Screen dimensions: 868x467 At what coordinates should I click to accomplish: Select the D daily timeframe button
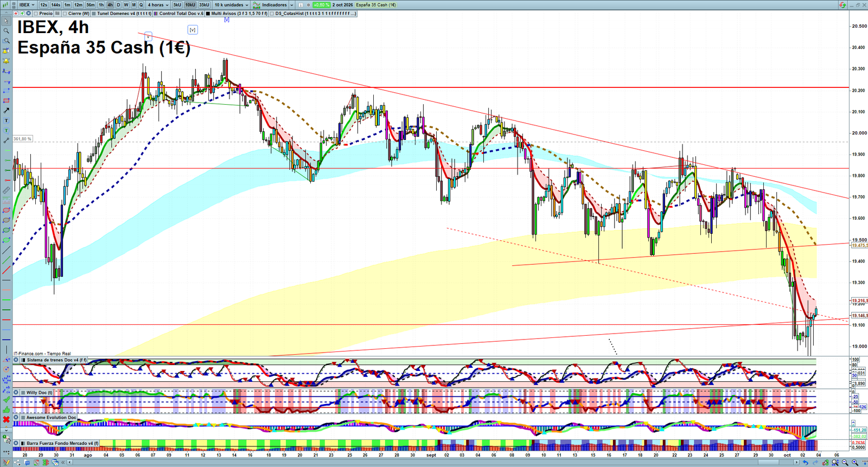[x=118, y=5]
